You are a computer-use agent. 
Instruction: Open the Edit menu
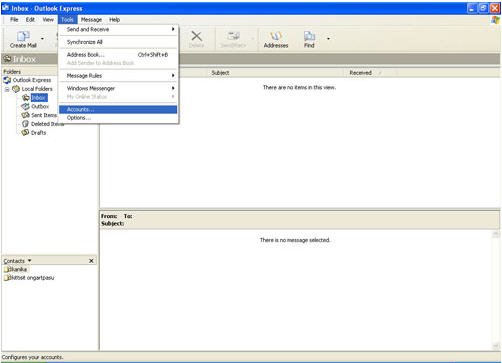coord(30,20)
